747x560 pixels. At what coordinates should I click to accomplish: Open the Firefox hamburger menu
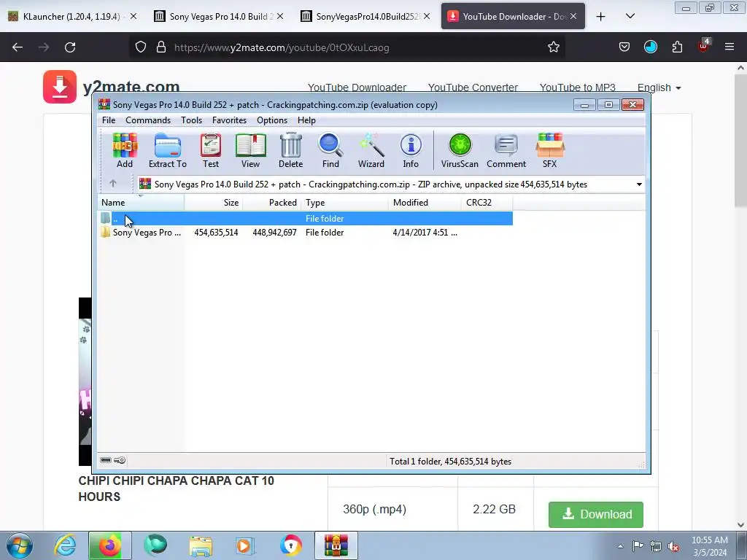point(729,47)
